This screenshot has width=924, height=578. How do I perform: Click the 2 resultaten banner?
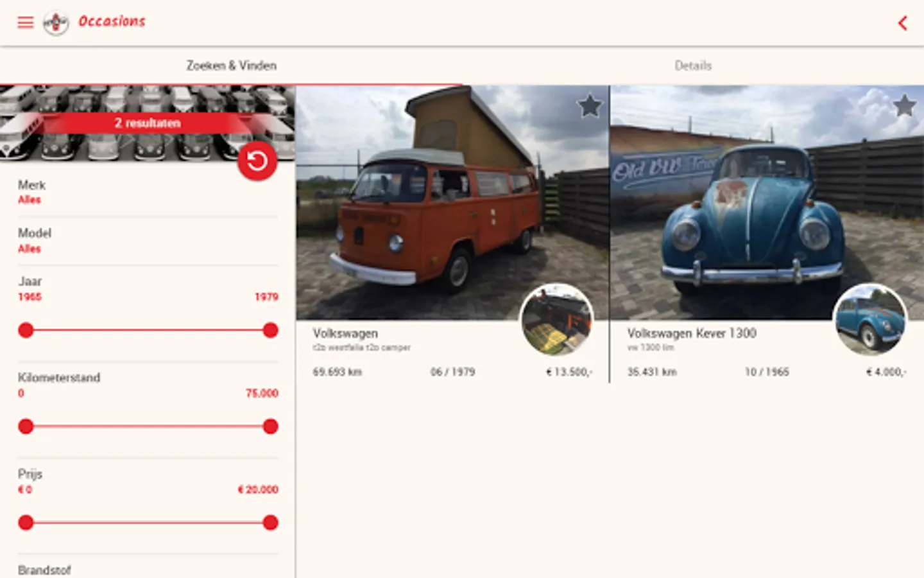pos(148,123)
